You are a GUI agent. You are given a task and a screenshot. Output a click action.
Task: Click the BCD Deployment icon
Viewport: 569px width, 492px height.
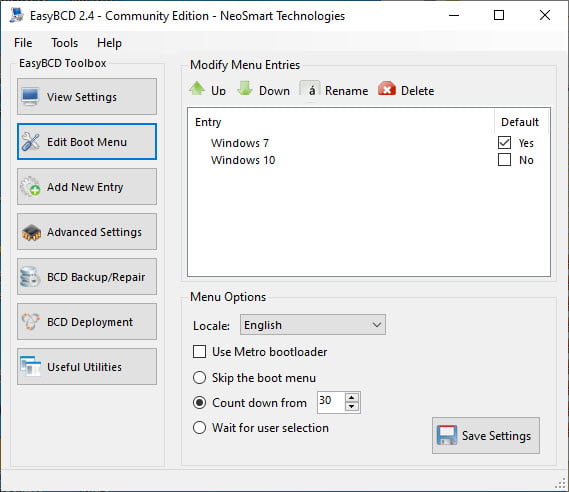(x=30, y=322)
